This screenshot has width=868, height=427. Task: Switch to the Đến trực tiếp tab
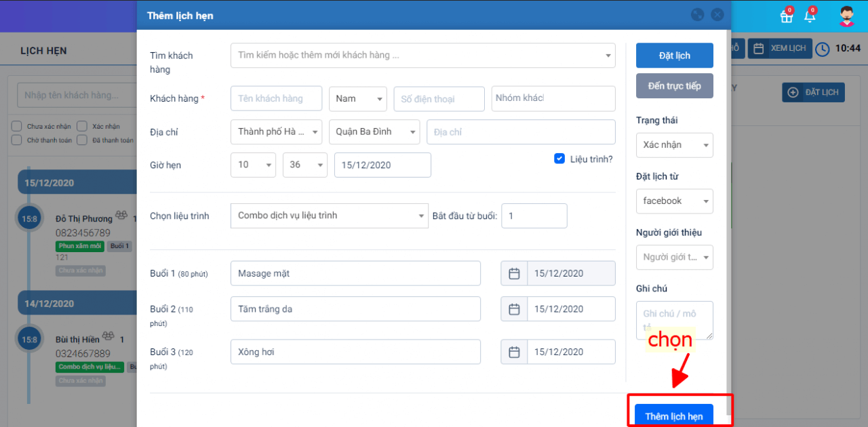[x=674, y=86]
